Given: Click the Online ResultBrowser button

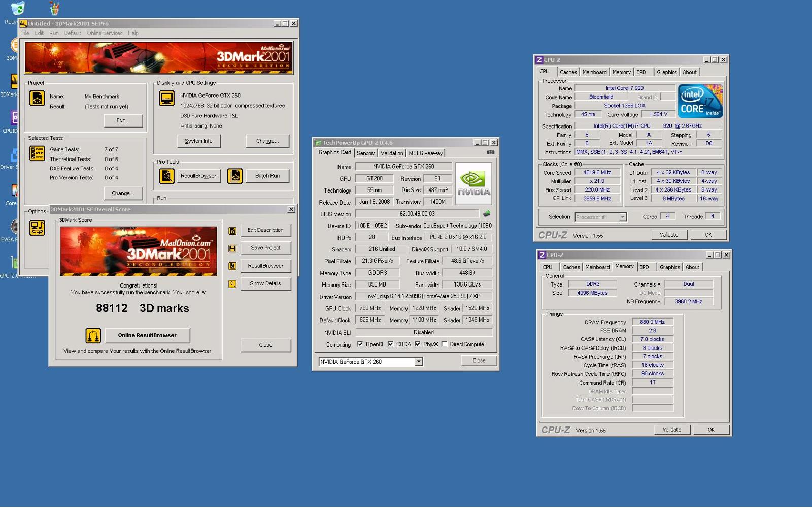Looking at the screenshot, I should click(147, 336).
